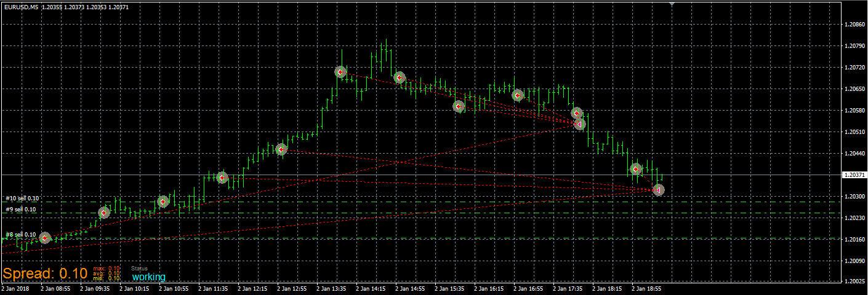This screenshot has width=868, height=295.
Task: Select trade marker above 2 Jan 16:55
Action: point(518,95)
